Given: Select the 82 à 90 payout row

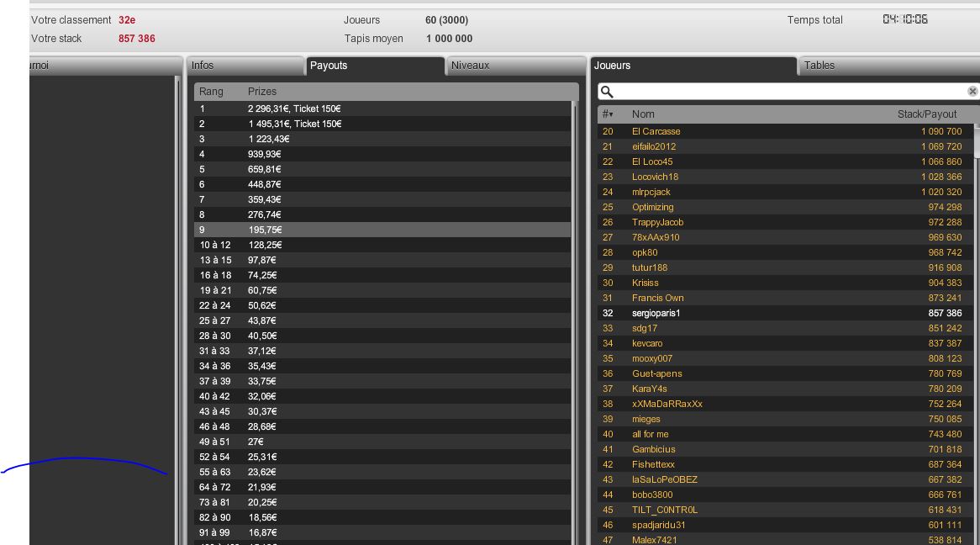Looking at the screenshot, I should pyautogui.click(x=382, y=517).
